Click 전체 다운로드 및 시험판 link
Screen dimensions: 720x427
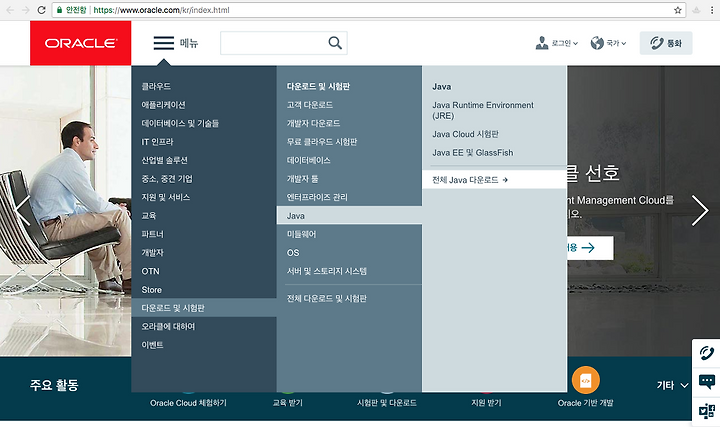327,299
